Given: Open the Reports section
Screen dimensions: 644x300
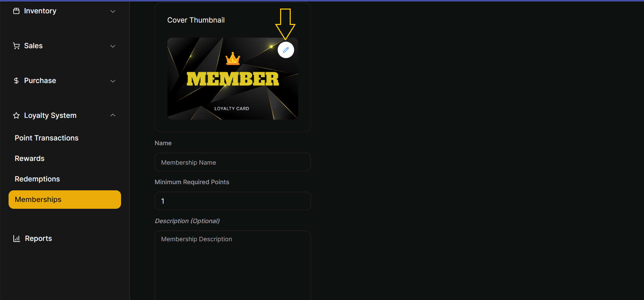Looking at the screenshot, I should (x=38, y=238).
